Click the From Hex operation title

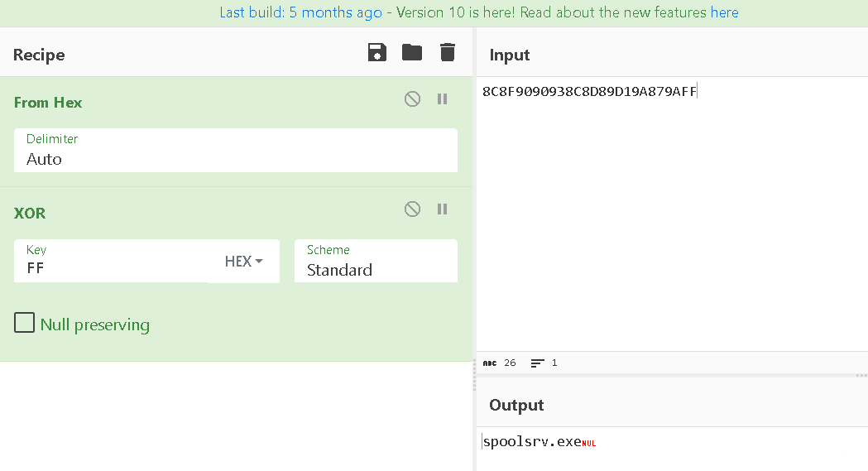point(48,103)
